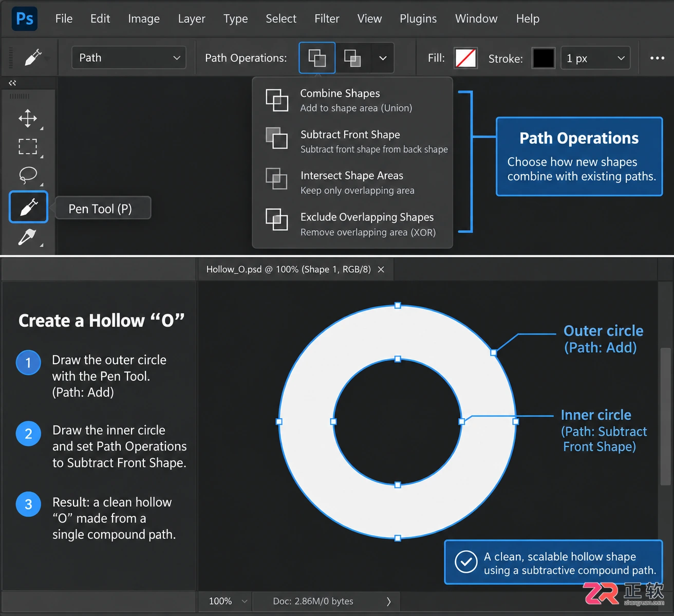674x616 pixels.
Task: Expand the Path mode dropdown
Action: (x=129, y=58)
